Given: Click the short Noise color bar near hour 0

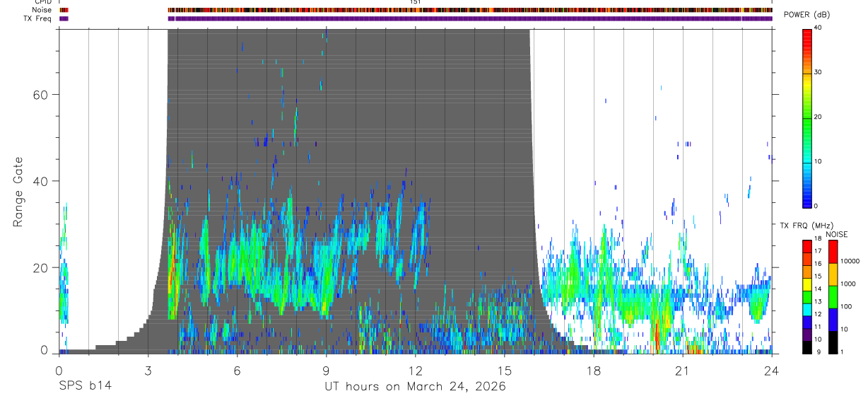Looking at the screenshot, I should click(x=64, y=10).
